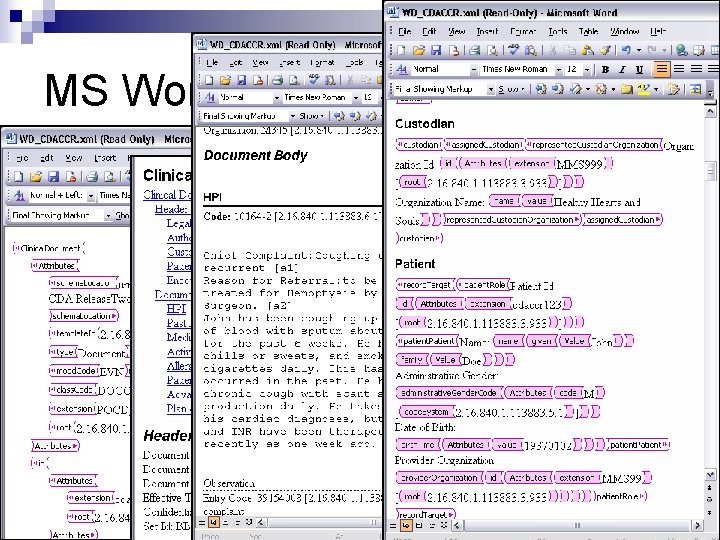The image size is (720, 540).
Task: Click the Paste icon in front window
Action: point(587,50)
